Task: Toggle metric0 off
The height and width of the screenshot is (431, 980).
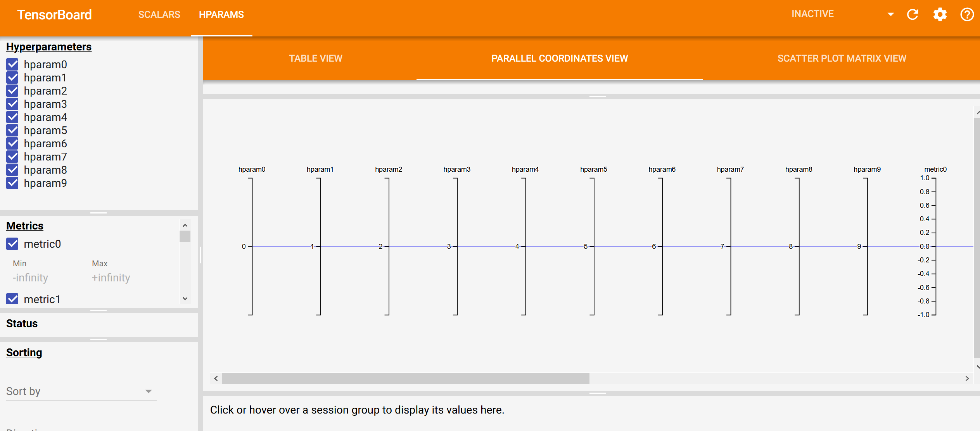Action: (x=12, y=244)
